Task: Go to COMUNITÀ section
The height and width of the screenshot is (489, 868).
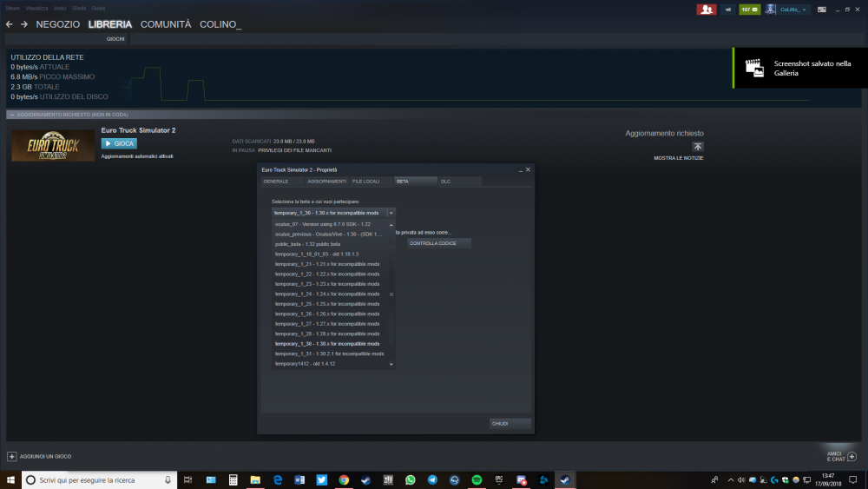Action: point(166,24)
